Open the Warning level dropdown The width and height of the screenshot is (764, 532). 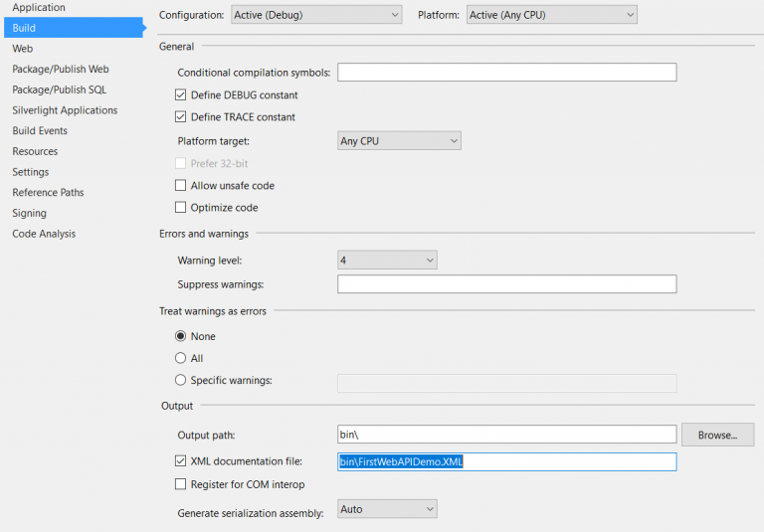pos(387,261)
